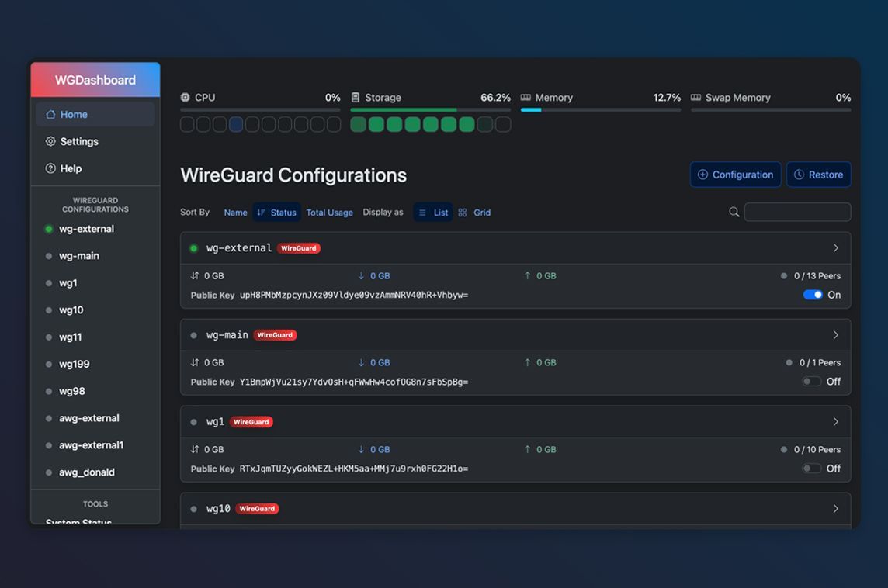
Task: Expand wg-external card chevron
Action: click(x=835, y=248)
